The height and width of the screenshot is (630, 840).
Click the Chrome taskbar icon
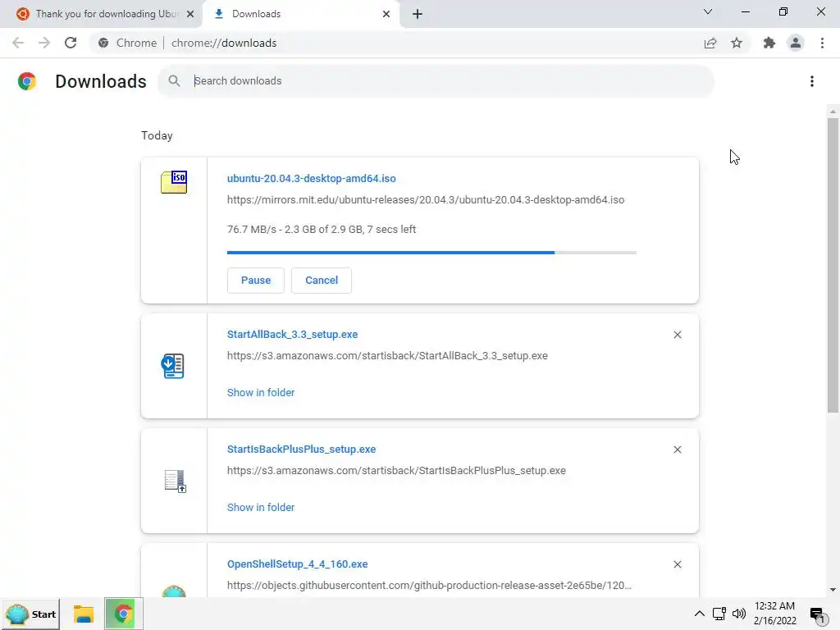[124, 614]
